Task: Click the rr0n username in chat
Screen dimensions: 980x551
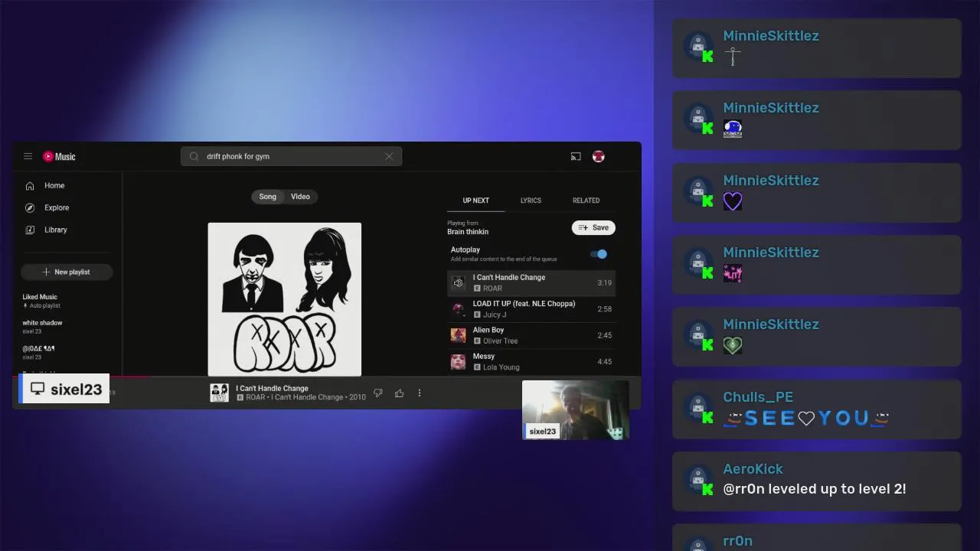Action: click(737, 541)
